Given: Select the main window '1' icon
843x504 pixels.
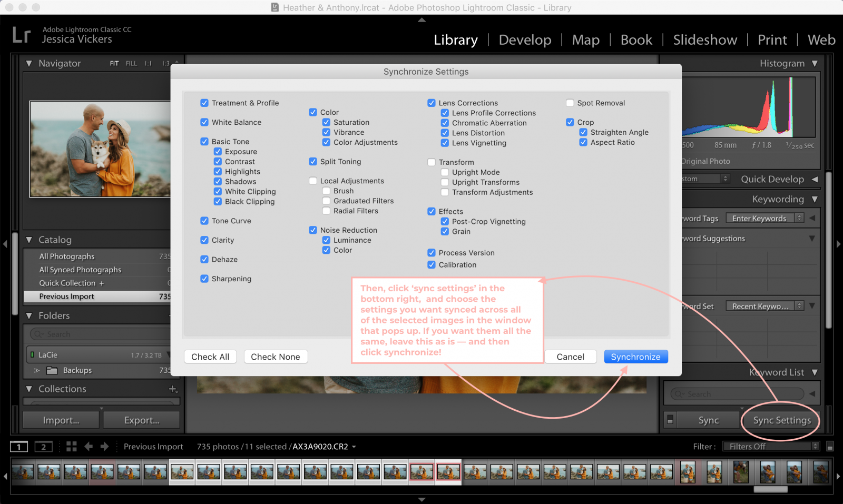Looking at the screenshot, I should (x=19, y=446).
